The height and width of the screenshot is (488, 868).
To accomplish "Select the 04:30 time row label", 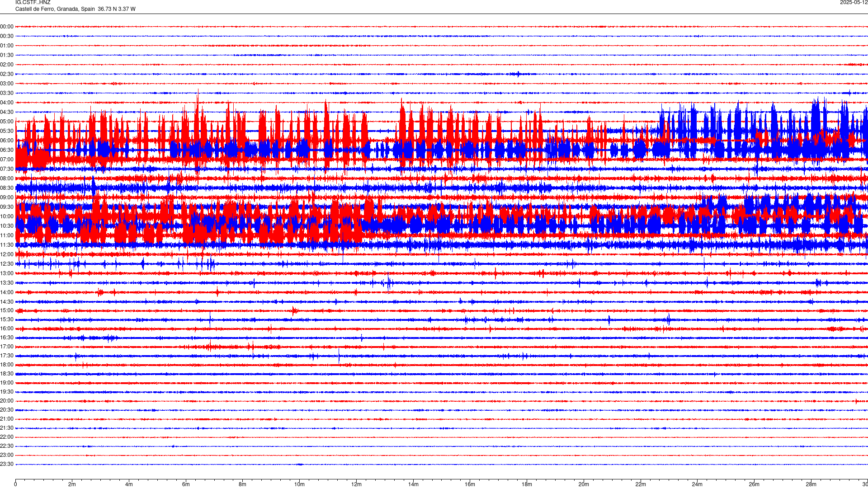I will [7, 112].
